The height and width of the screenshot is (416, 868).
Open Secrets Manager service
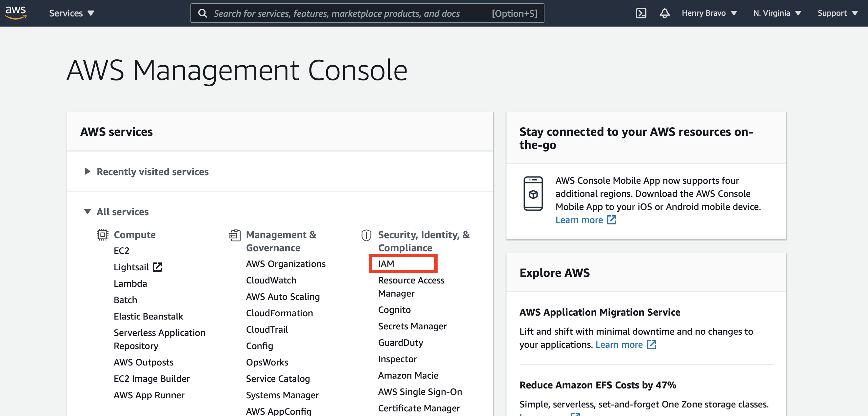(412, 326)
